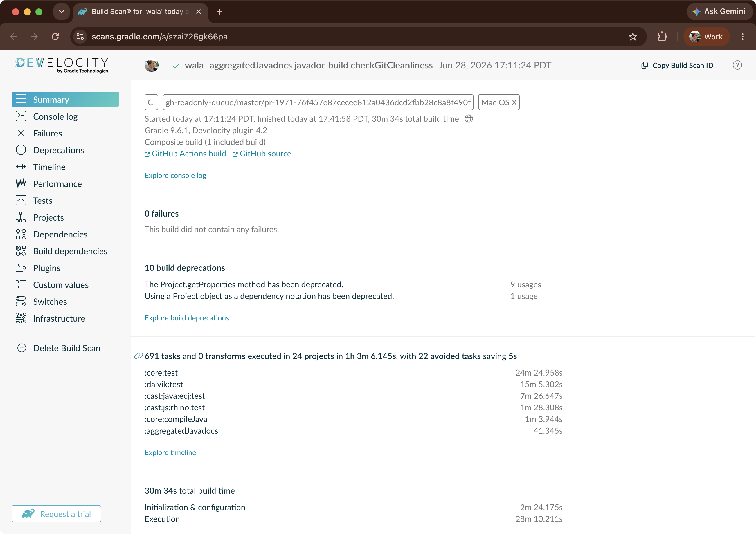The width and height of the screenshot is (756, 534).
Task: Click Copy Build Scan ID
Action: tap(677, 65)
